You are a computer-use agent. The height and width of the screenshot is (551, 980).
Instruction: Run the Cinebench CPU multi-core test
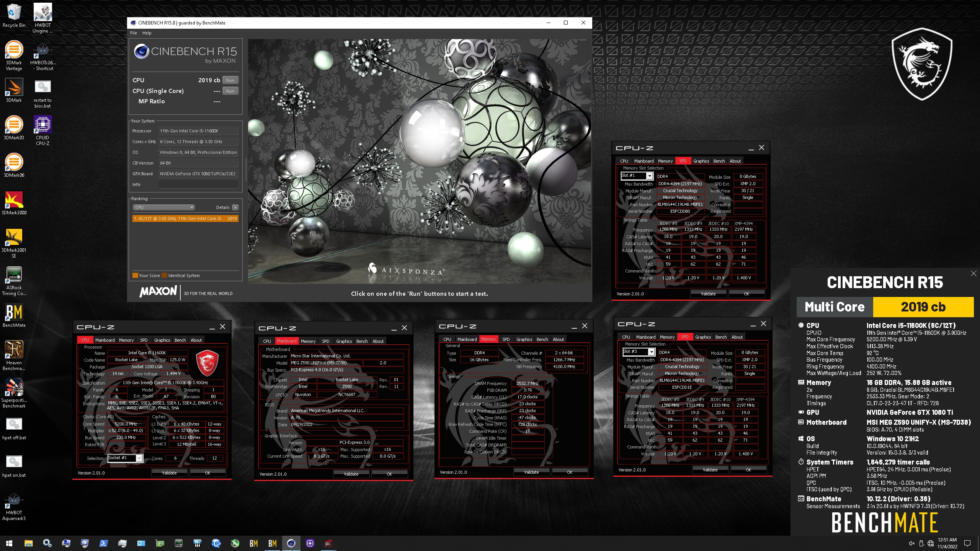tap(230, 80)
